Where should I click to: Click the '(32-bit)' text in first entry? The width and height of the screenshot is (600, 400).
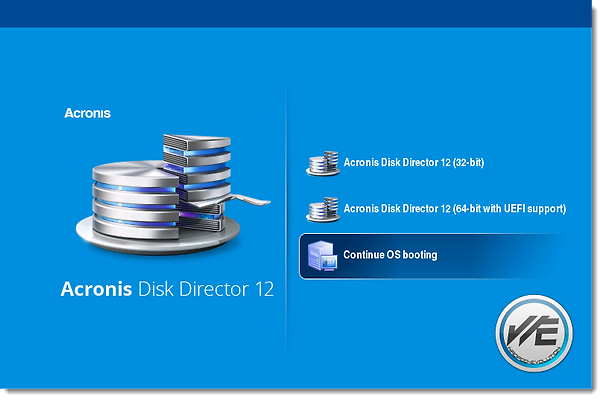click(466, 162)
